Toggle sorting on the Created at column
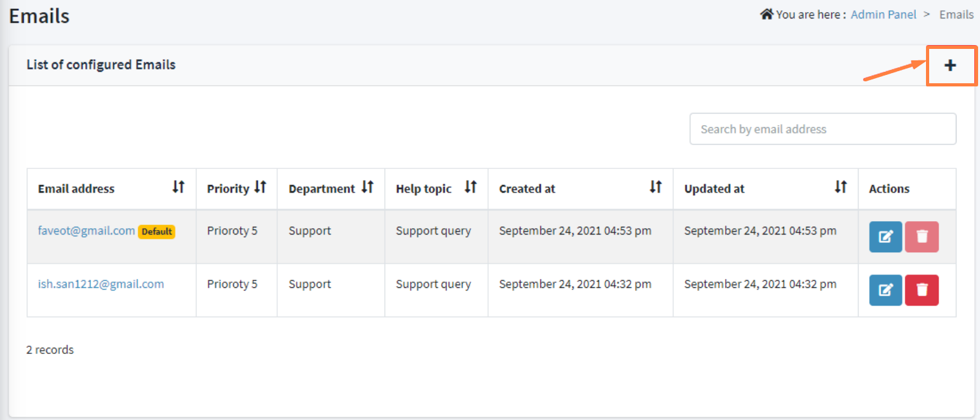Screen dimensions: 980x420 [x=656, y=186]
